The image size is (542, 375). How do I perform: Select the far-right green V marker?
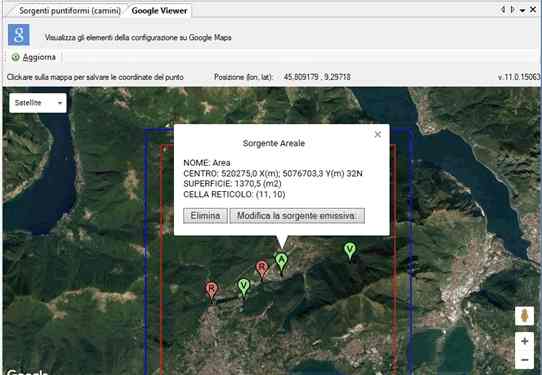click(350, 251)
